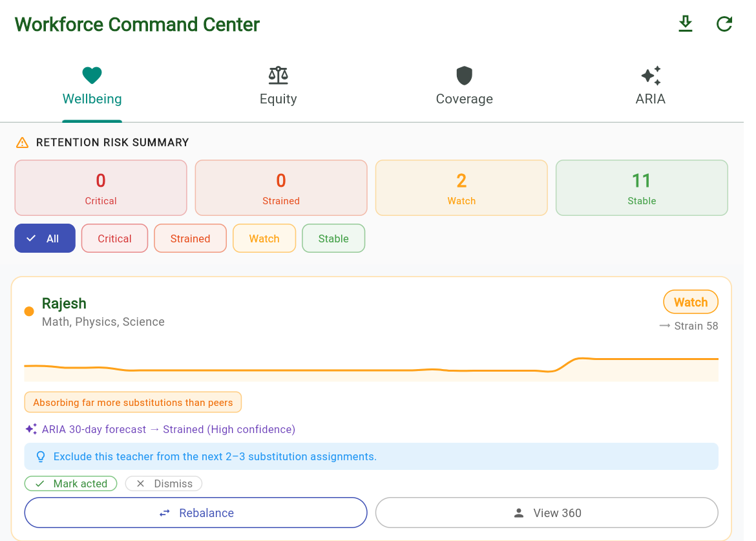This screenshot has height=541, width=756.
Task: Toggle the Watch filter chip
Action: tap(264, 239)
